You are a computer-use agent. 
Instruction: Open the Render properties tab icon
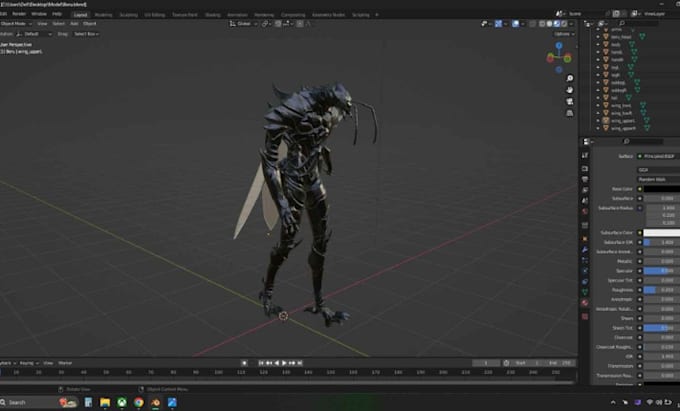coord(585,169)
